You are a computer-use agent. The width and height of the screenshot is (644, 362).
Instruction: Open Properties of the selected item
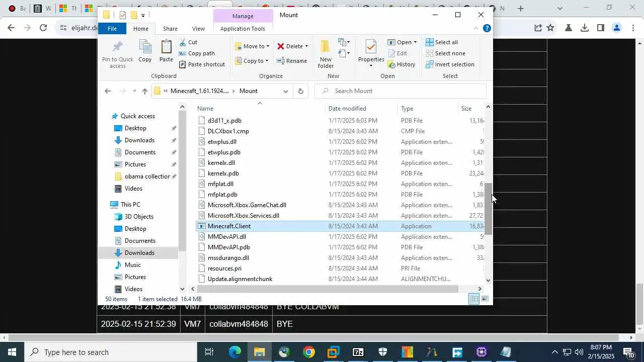[371, 54]
